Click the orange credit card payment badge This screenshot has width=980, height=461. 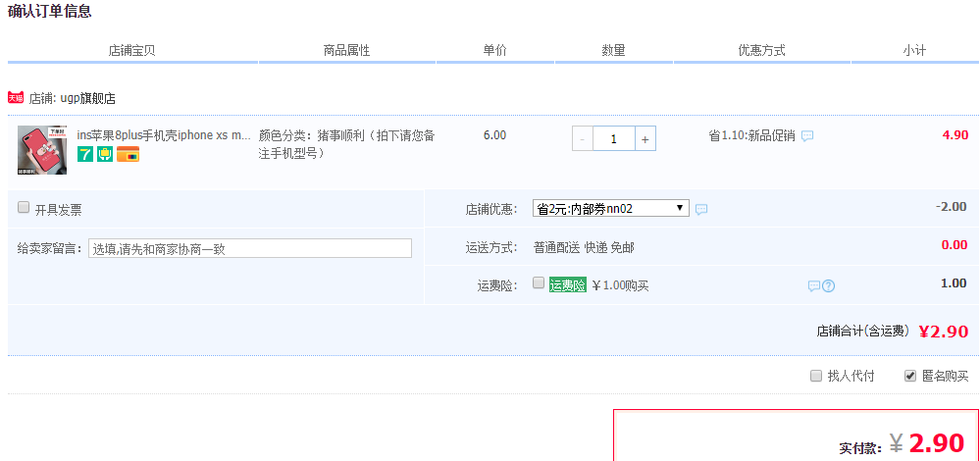[129, 154]
